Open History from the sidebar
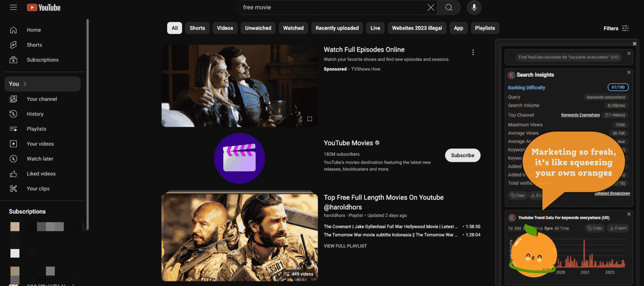 [35, 114]
